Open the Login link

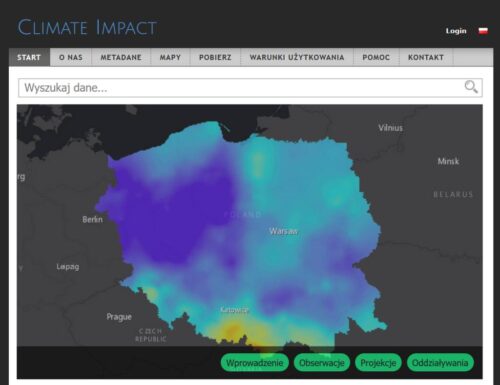(x=456, y=31)
